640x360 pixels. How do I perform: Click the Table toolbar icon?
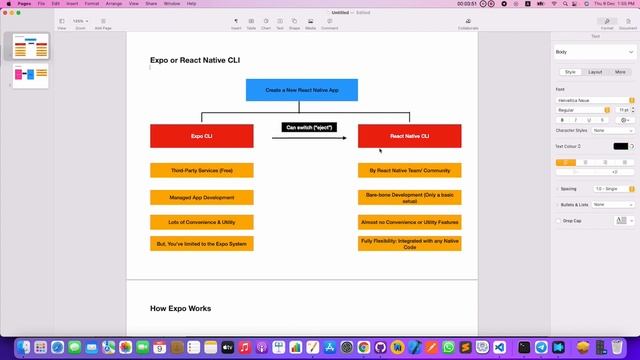[x=251, y=21]
